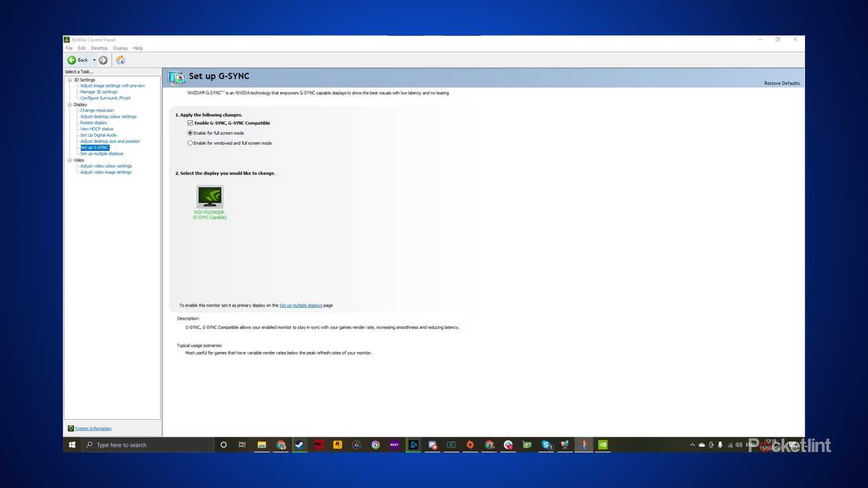This screenshot has height=488, width=868.
Task: Open Steam from the taskbar
Action: (x=299, y=445)
